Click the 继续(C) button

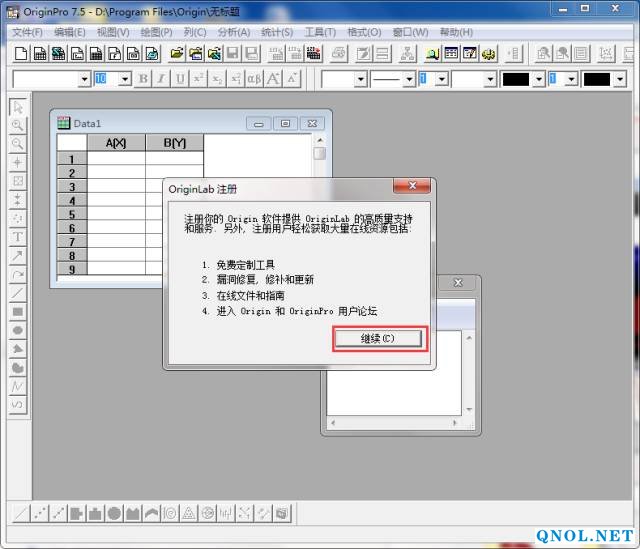pos(378,339)
